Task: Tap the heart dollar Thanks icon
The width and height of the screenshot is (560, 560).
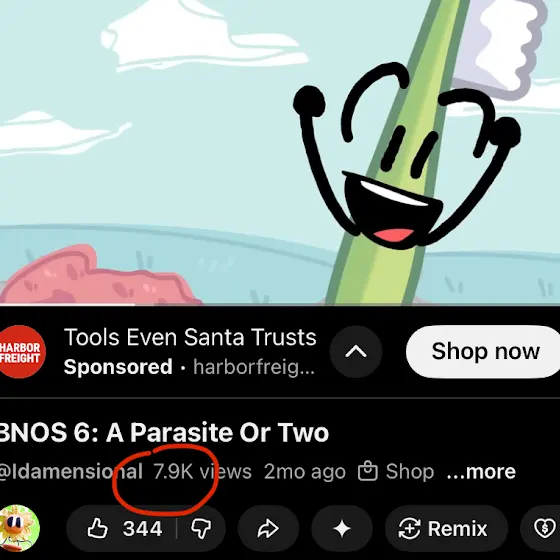Action: click(x=543, y=529)
